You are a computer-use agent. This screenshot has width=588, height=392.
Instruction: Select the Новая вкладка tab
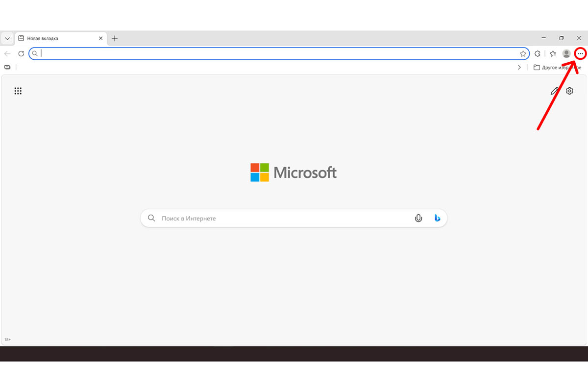(x=60, y=38)
